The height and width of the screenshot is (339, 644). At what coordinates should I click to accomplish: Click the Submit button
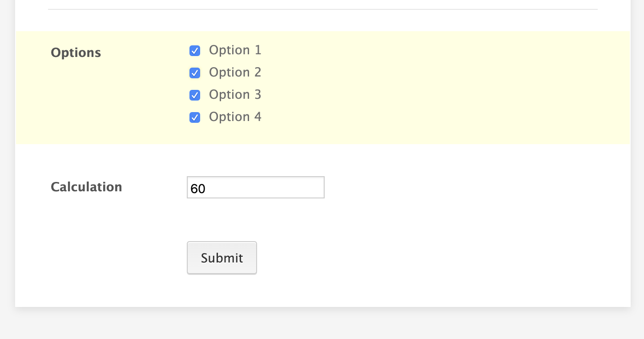[x=222, y=258]
